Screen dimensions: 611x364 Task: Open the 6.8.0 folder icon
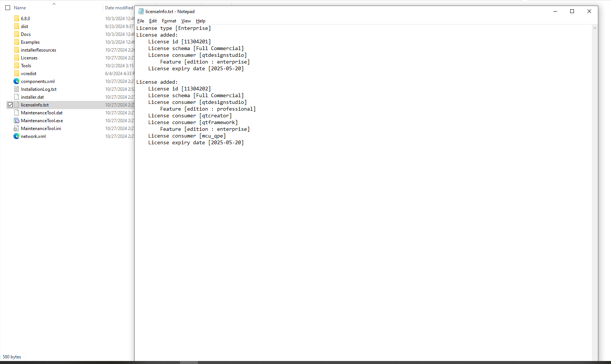(x=16, y=18)
